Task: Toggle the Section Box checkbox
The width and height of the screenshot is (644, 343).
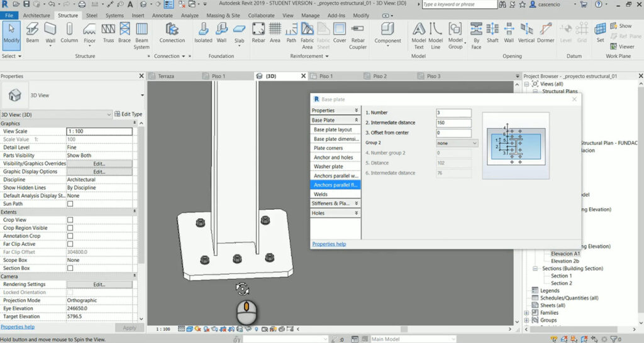Action: tap(70, 268)
